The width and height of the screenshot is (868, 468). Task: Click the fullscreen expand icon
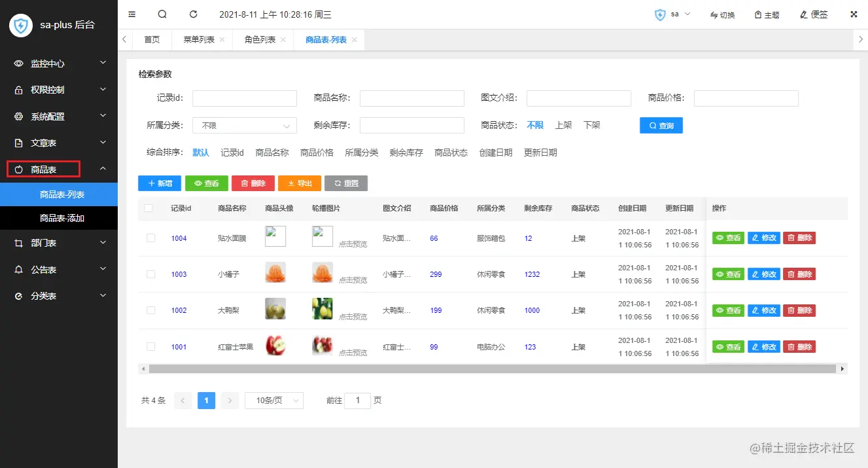point(854,14)
